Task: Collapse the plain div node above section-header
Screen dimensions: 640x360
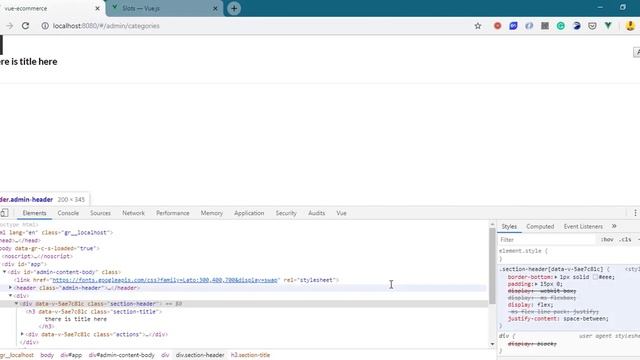Action: (11, 296)
